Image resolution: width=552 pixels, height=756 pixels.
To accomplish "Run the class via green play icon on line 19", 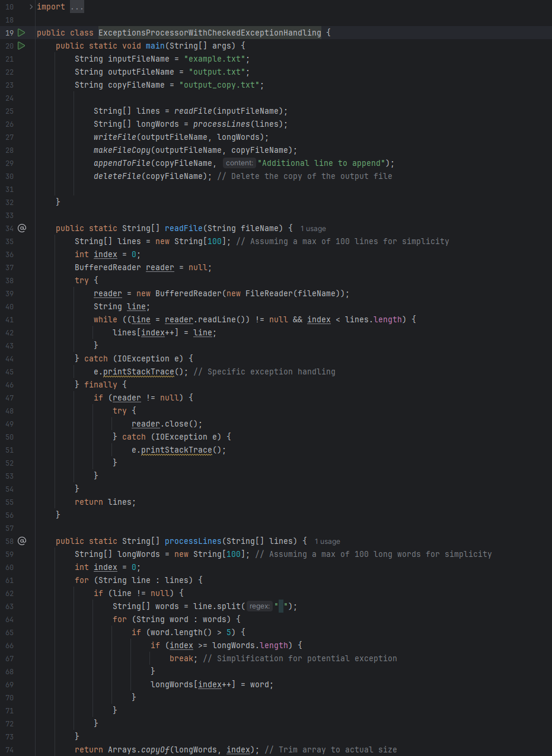I will pyautogui.click(x=21, y=33).
